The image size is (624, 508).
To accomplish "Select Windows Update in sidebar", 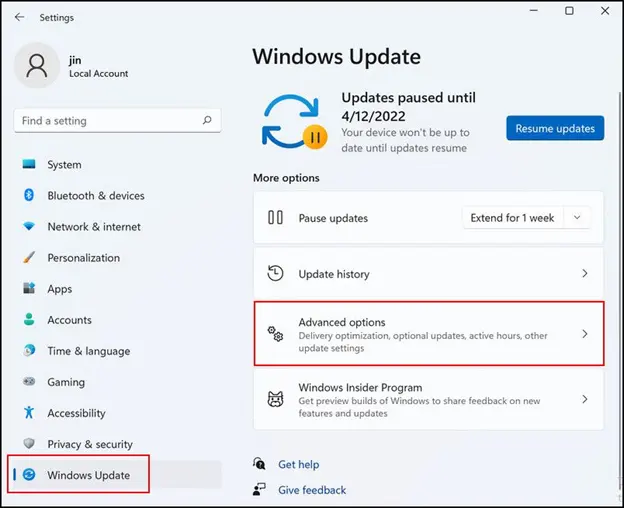I will click(118, 475).
